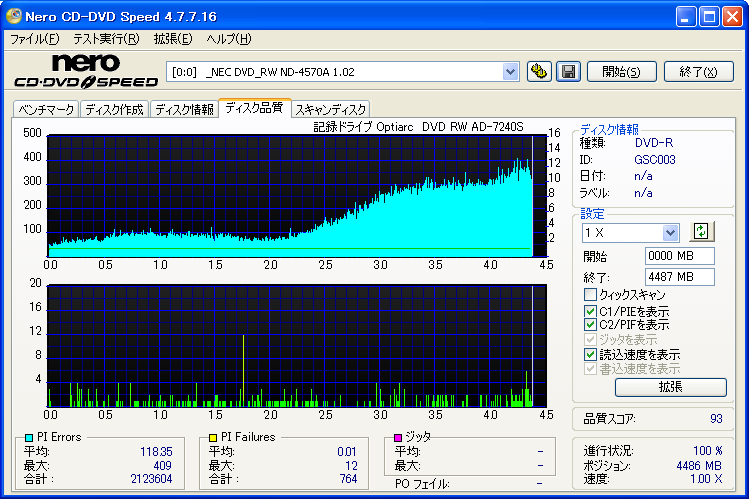
Task: Open the ファイル(F) menu
Action: [x=34, y=39]
